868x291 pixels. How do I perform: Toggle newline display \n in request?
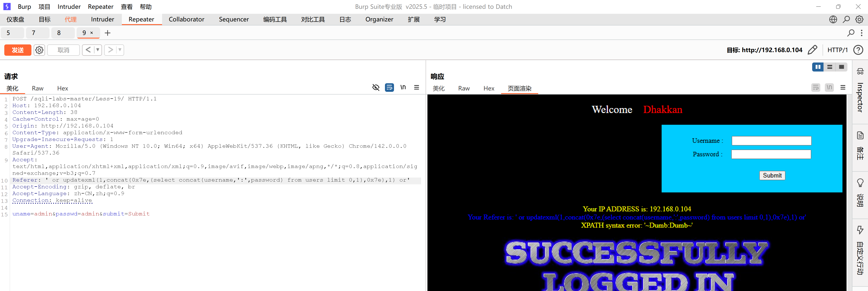coord(403,88)
